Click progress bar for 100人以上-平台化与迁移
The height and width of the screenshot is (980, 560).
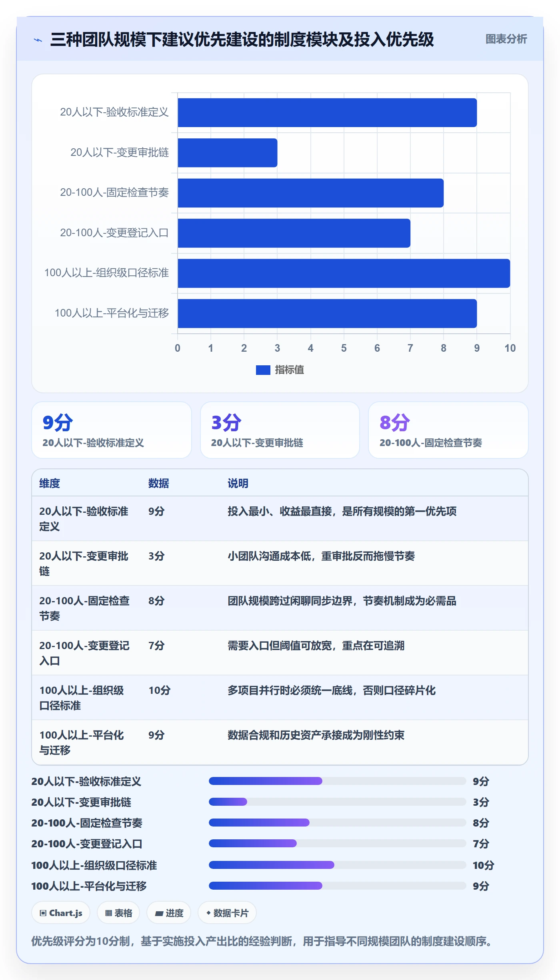[337, 886]
